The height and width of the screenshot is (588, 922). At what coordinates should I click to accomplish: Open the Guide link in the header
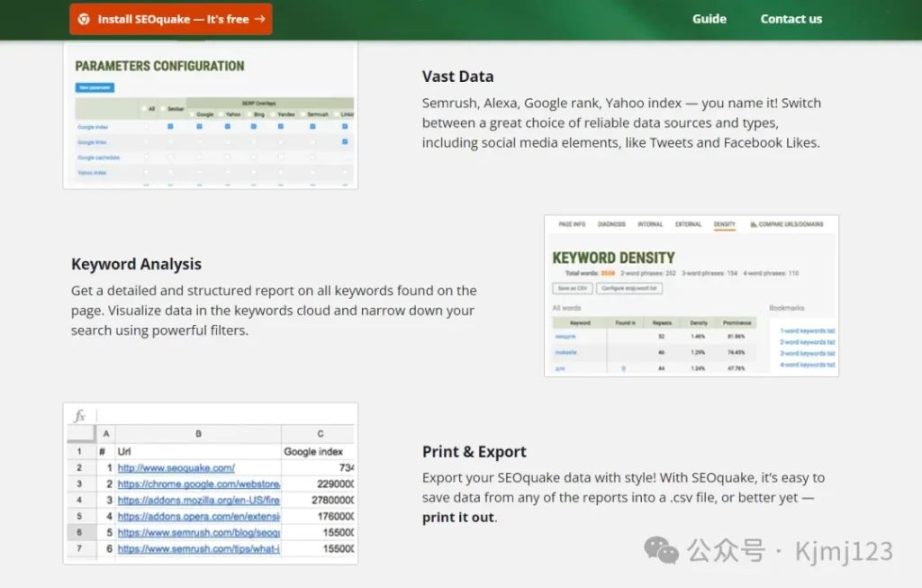[x=710, y=19]
